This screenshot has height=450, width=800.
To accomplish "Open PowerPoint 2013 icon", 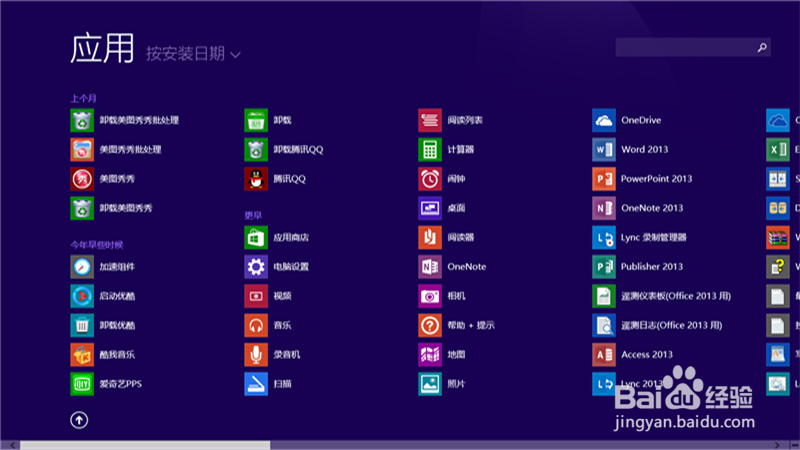I will 604,179.
